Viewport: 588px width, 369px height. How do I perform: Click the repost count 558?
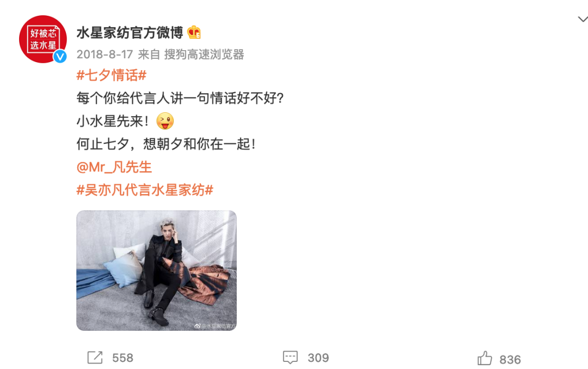122,358
